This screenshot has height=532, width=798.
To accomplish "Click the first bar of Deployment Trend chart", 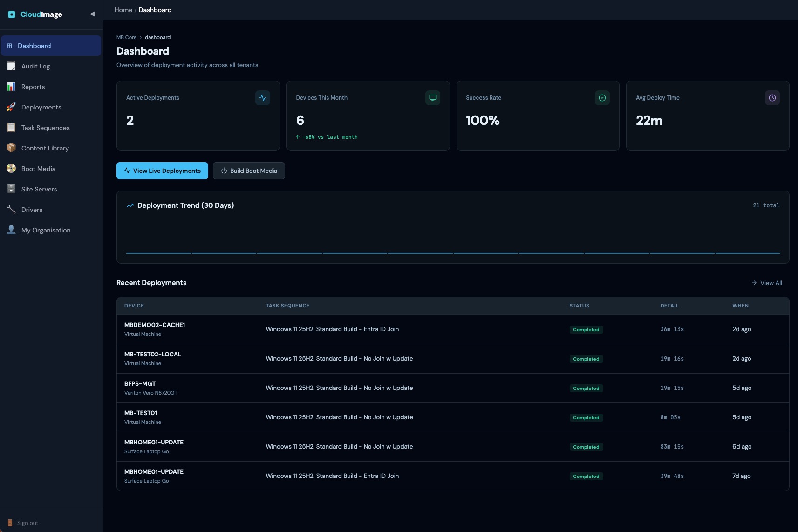I will click(158, 253).
